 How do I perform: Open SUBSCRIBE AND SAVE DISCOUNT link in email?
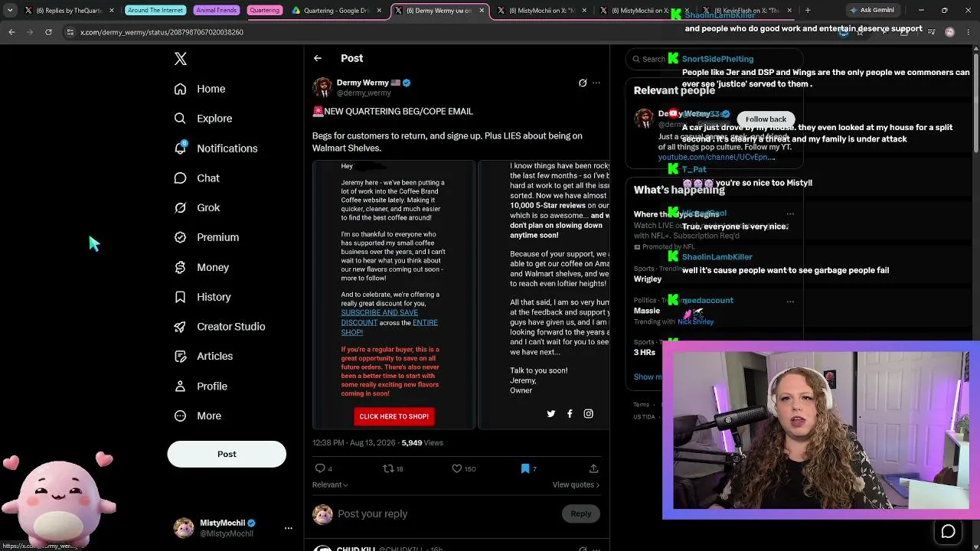[380, 318]
